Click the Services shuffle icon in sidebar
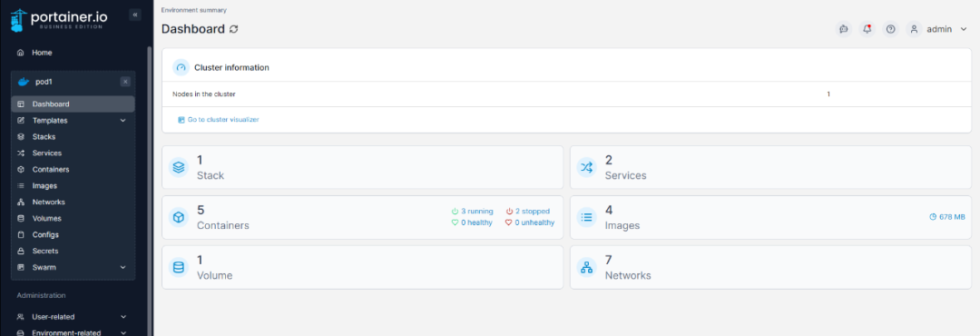The height and width of the screenshot is (336, 980). (x=21, y=153)
